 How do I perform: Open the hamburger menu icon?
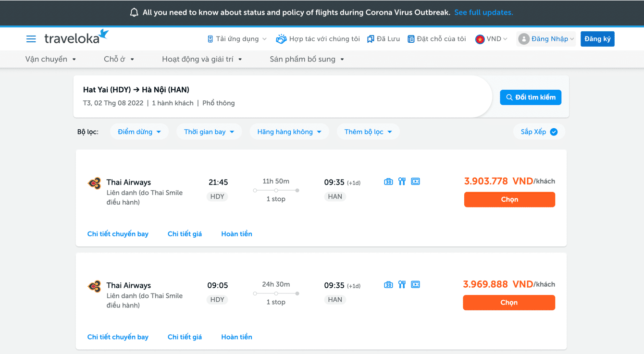[x=31, y=39]
